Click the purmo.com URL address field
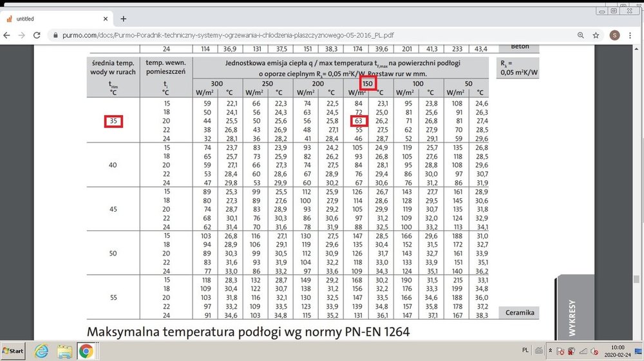644x361 pixels. click(258, 35)
